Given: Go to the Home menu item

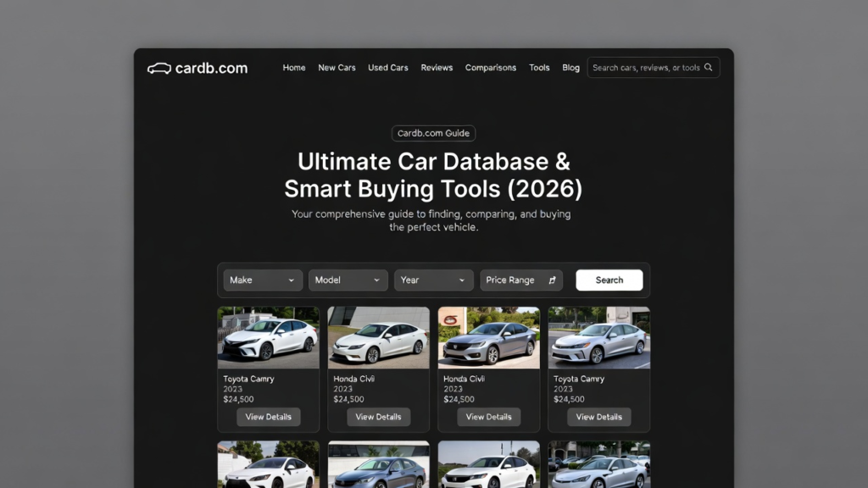Looking at the screenshot, I should 294,68.
